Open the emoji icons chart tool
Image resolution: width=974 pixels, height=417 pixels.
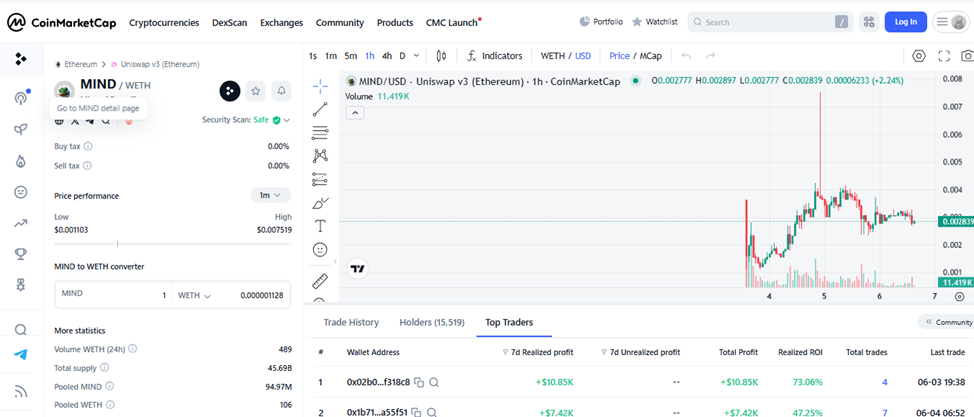320,250
